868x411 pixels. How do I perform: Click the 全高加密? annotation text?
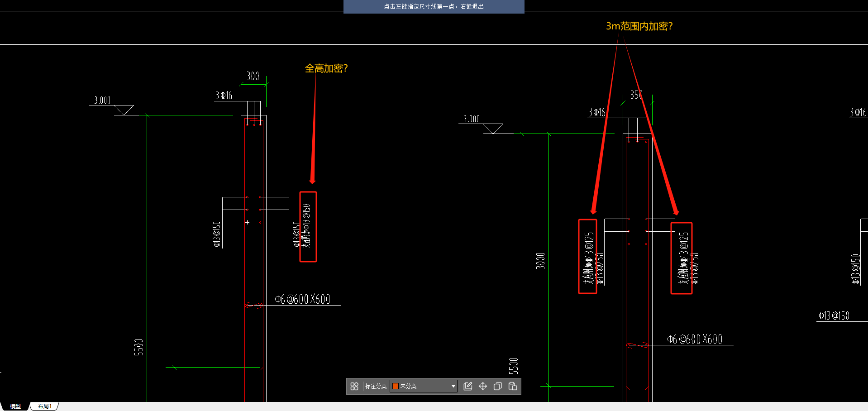click(326, 68)
